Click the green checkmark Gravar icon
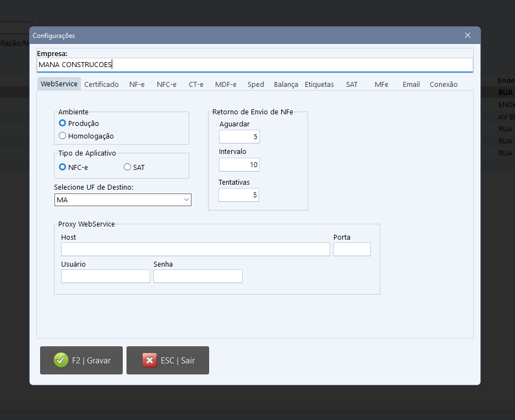 [x=61, y=361]
